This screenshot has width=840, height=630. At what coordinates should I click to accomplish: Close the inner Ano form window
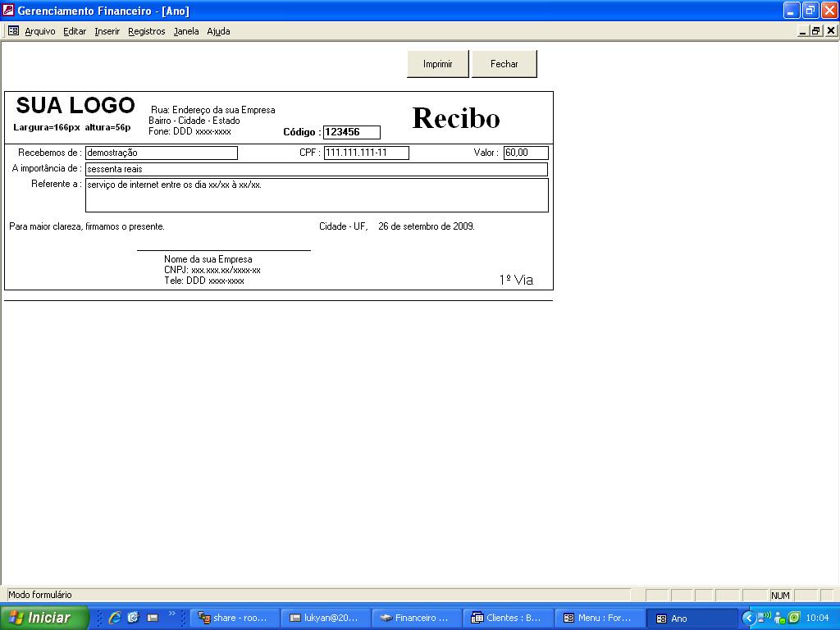[x=830, y=31]
